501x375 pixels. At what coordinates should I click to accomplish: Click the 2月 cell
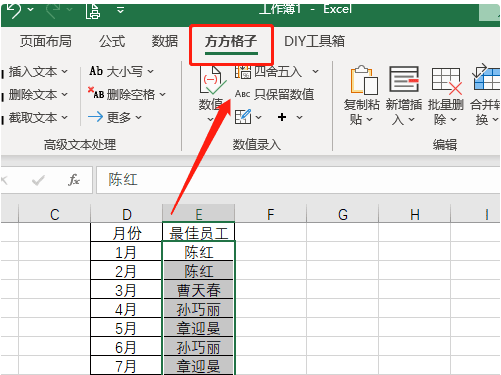coord(126,270)
